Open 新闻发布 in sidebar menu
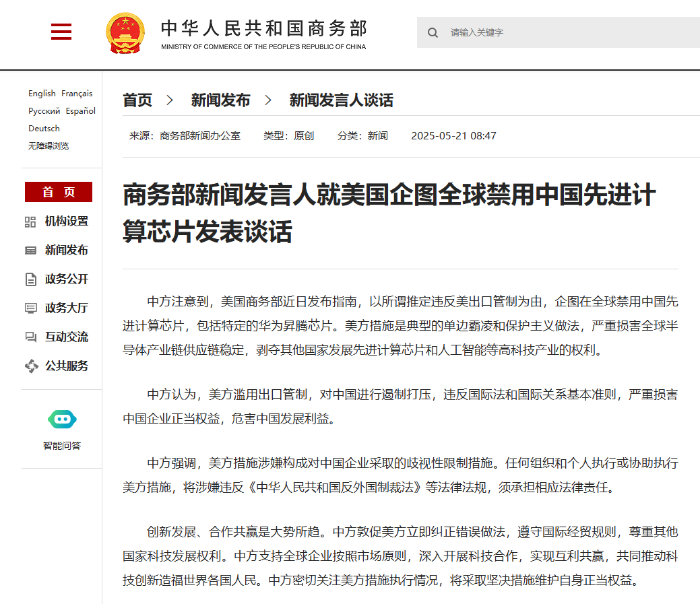 pyautogui.click(x=67, y=250)
